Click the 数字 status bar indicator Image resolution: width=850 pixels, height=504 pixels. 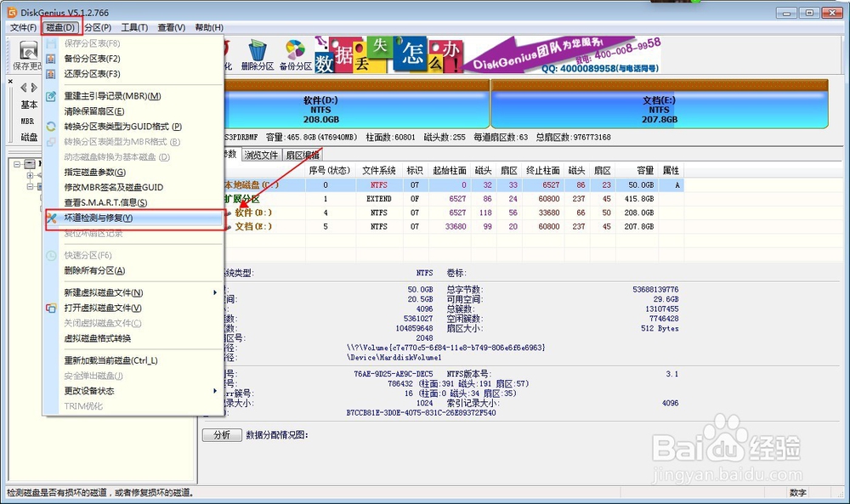tap(798, 493)
